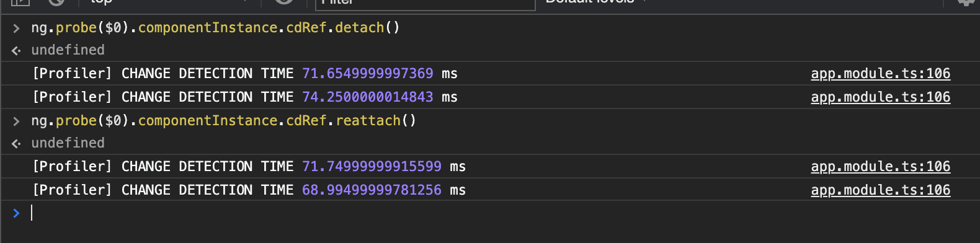
Task: Open the top JavaScript context dropdown
Action: tap(167, 2)
